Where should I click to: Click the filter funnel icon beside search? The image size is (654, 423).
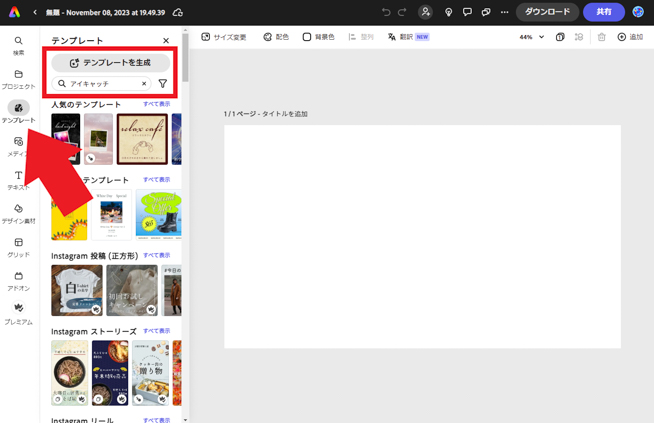pyautogui.click(x=163, y=84)
